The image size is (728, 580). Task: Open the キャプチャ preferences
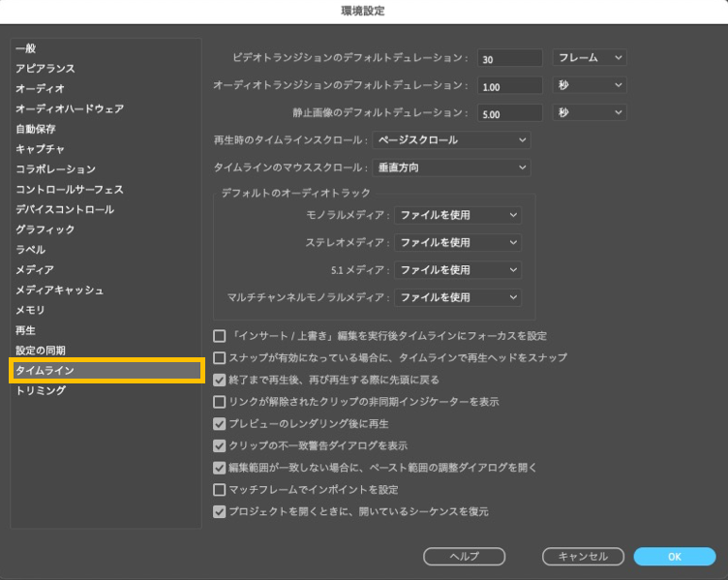tap(40, 148)
